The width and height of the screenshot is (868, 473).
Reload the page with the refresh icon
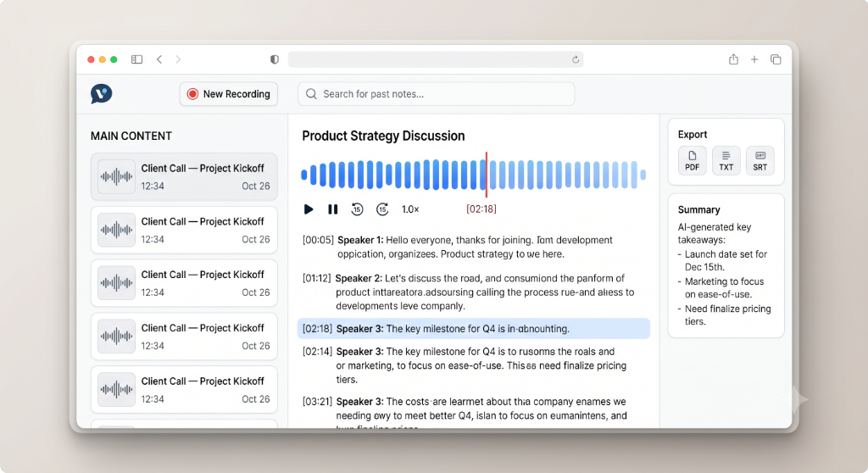pos(576,59)
